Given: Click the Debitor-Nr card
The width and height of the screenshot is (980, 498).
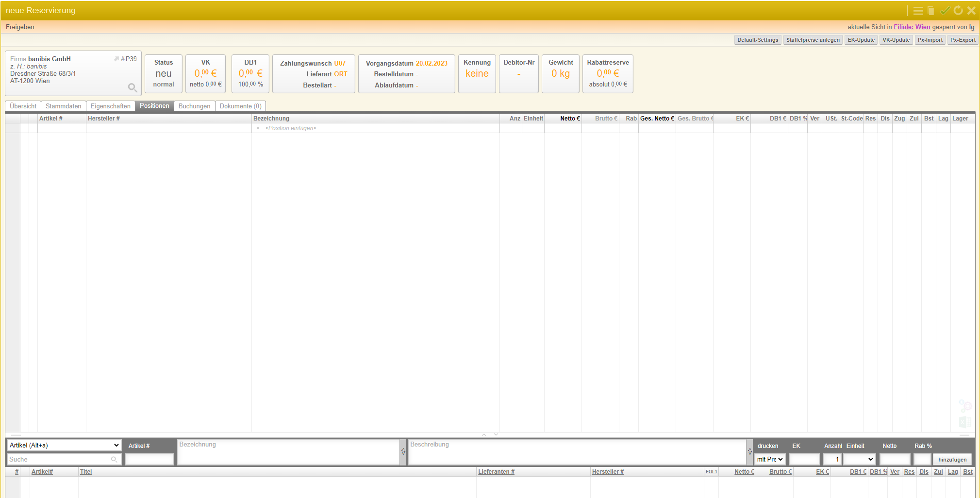Looking at the screenshot, I should pyautogui.click(x=519, y=73).
